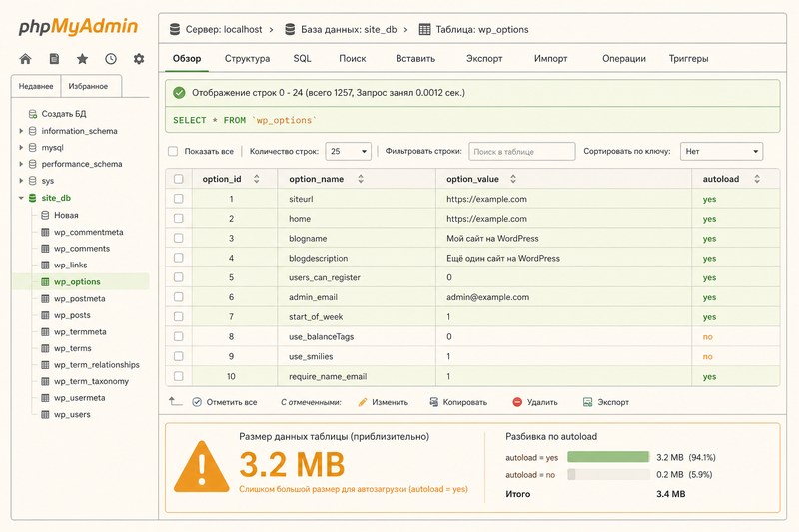This screenshot has width=799, height=532.
Task: Click wp_posts table icon
Action: click(45, 315)
